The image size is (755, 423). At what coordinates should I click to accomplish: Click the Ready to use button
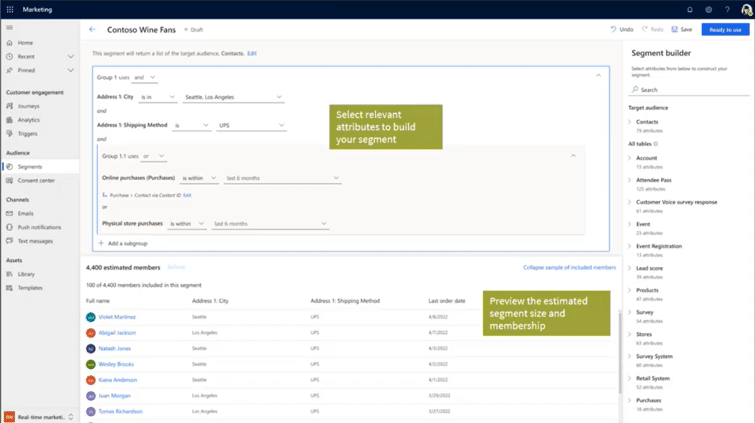tap(725, 30)
